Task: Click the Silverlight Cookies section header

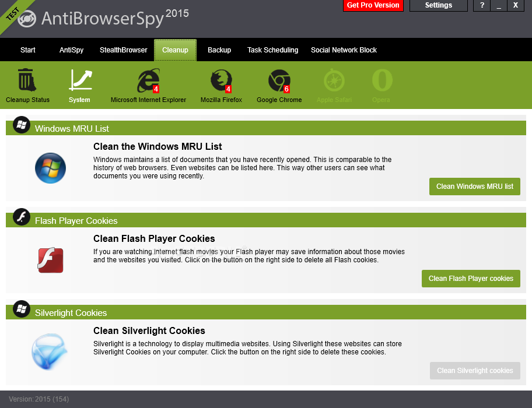Action: pyautogui.click(x=266, y=312)
